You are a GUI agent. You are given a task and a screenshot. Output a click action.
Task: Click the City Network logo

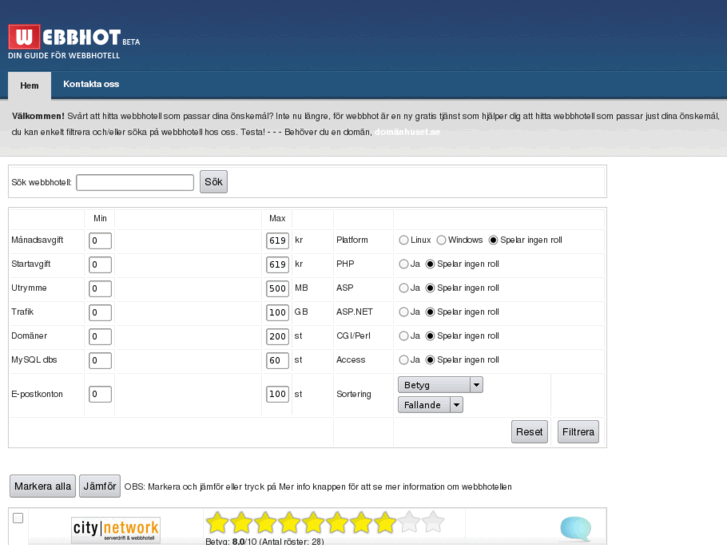[x=116, y=530]
